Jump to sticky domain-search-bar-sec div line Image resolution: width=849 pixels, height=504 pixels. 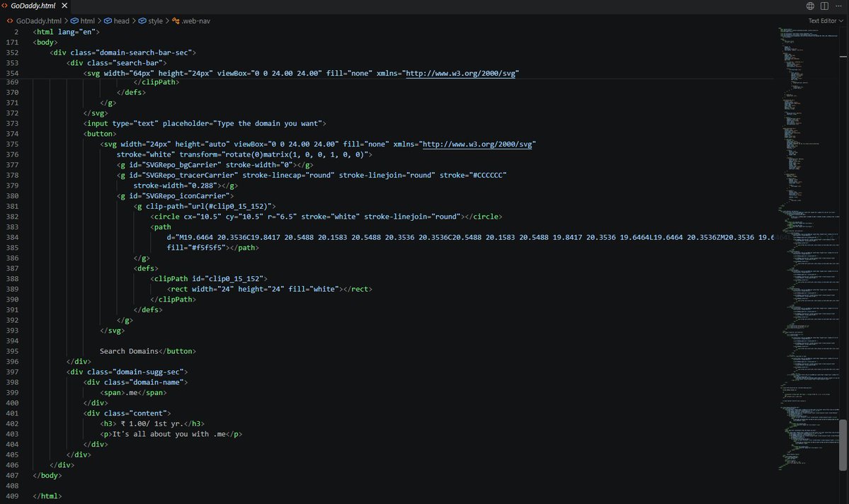(x=123, y=52)
